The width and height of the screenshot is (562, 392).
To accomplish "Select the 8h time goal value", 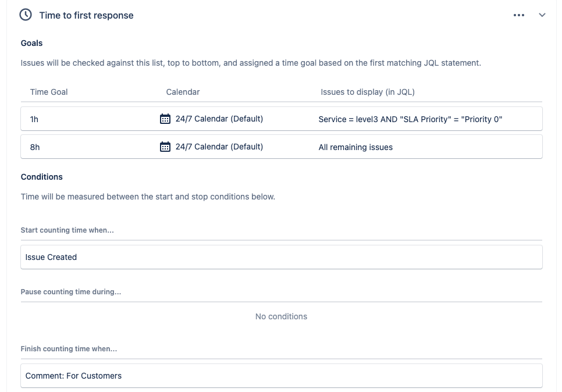I will [x=35, y=147].
